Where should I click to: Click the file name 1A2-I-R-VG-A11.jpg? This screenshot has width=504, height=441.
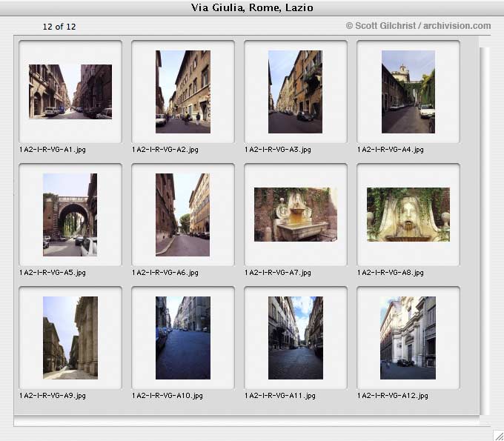280,396
